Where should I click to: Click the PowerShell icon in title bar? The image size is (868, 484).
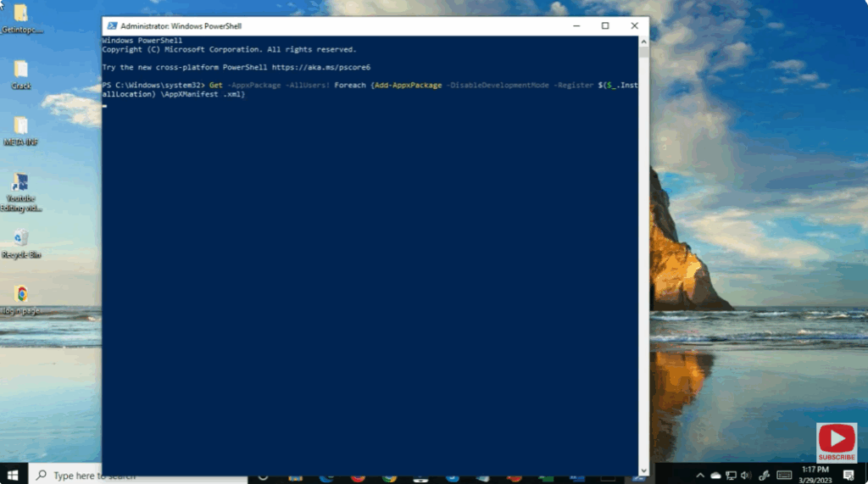113,26
